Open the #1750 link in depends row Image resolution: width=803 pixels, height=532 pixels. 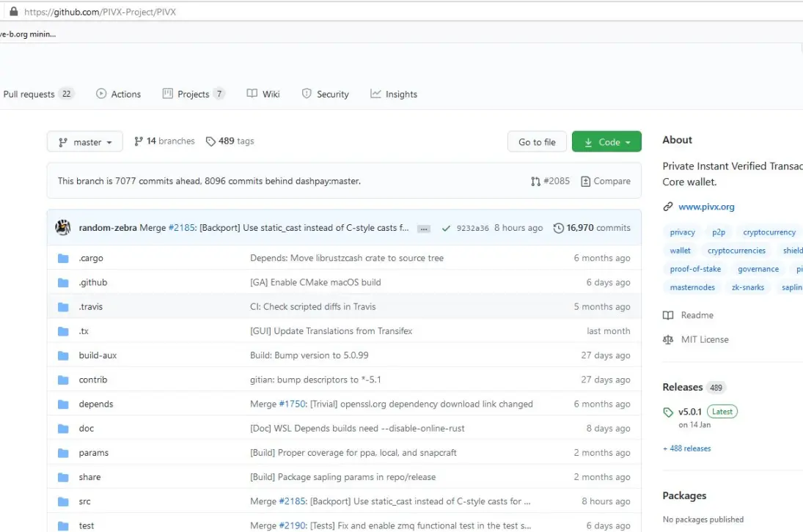click(291, 404)
